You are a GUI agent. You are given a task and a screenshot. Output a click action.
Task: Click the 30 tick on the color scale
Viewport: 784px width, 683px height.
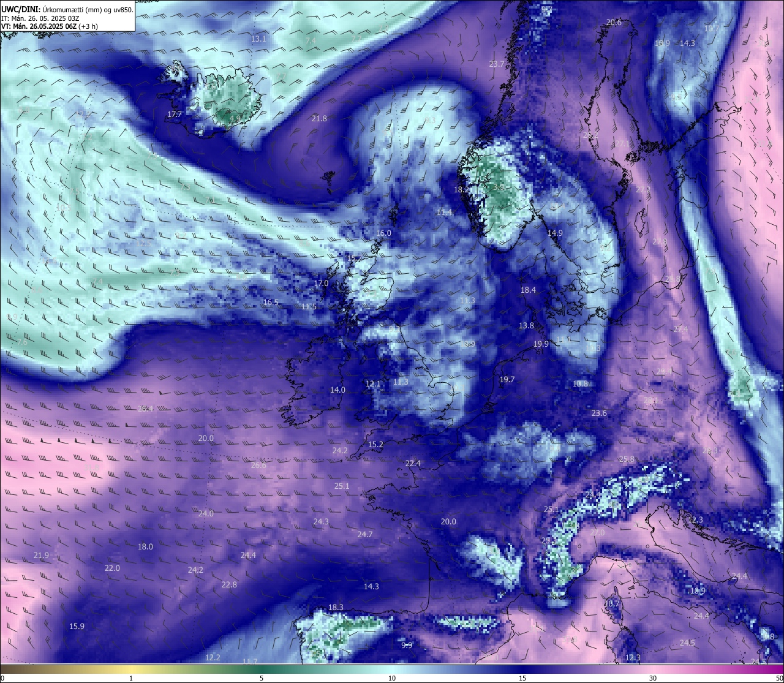[653, 678]
